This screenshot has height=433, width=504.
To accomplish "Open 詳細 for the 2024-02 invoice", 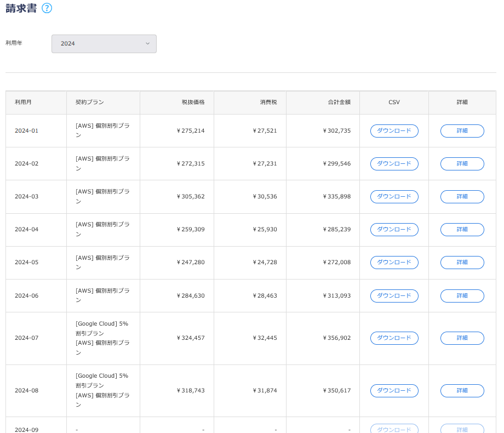I will [x=462, y=164].
